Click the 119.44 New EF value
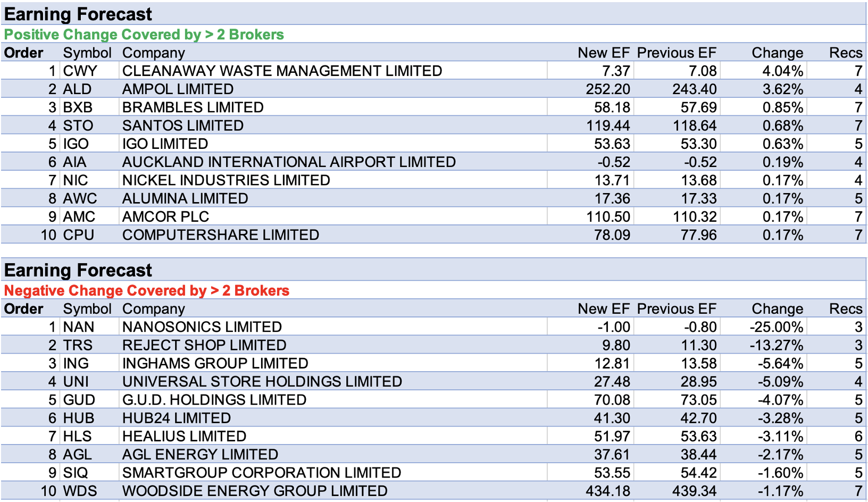 [608, 125]
